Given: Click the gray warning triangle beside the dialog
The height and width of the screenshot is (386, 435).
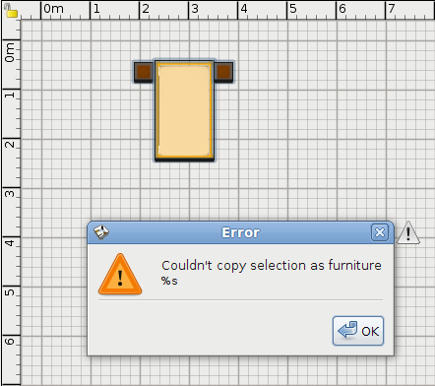Looking at the screenshot, I should click(408, 232).
